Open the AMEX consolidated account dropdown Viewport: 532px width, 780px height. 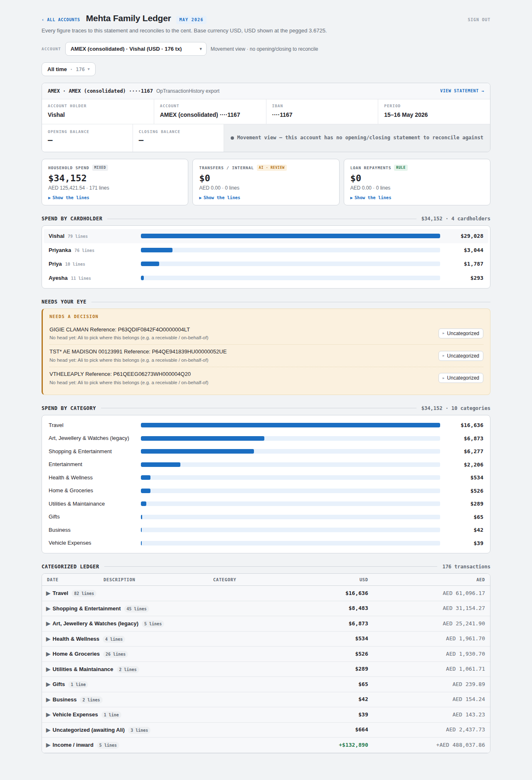(136, 49)
